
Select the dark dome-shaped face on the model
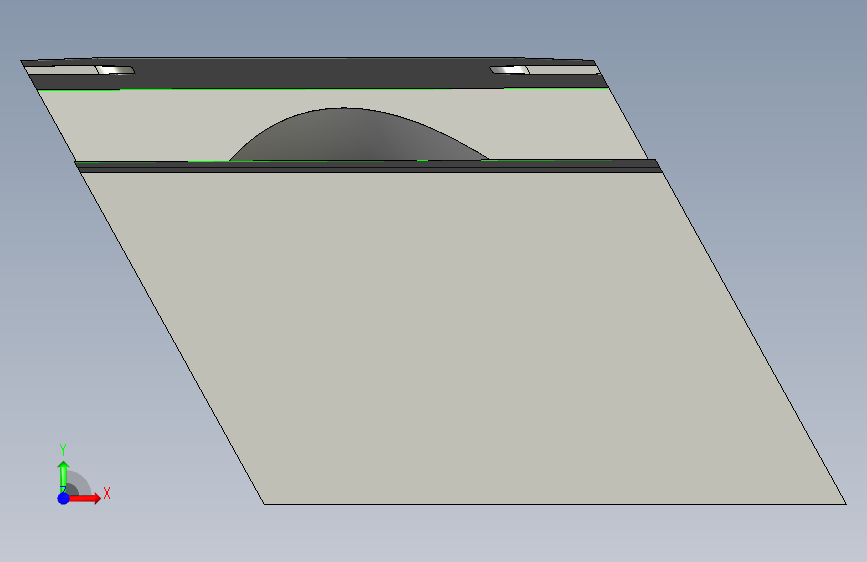click(358, 135)
